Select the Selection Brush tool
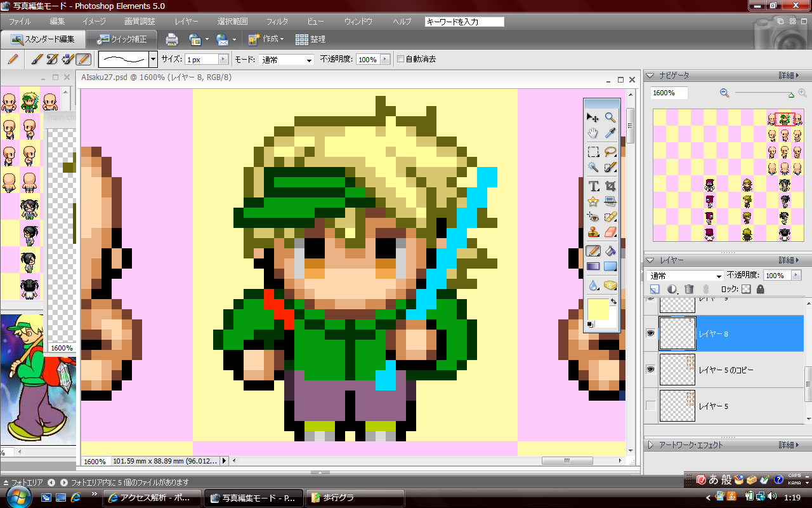Screen dimensions: 812x508 [610, 168]
